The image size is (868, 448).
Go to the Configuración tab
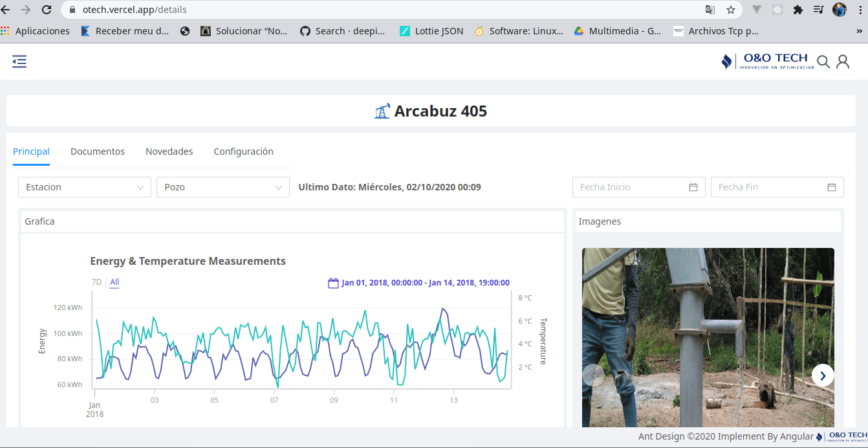click(x=244, y=151)
